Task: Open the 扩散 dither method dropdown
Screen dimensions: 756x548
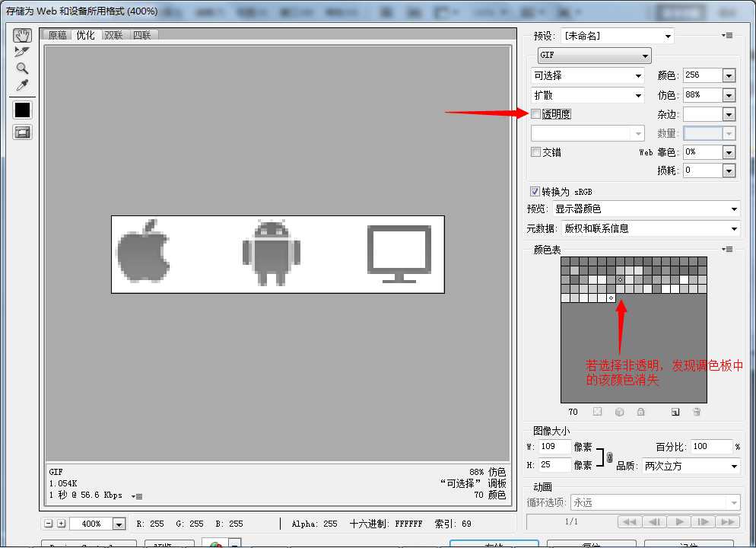Action: tap(588, 95)
